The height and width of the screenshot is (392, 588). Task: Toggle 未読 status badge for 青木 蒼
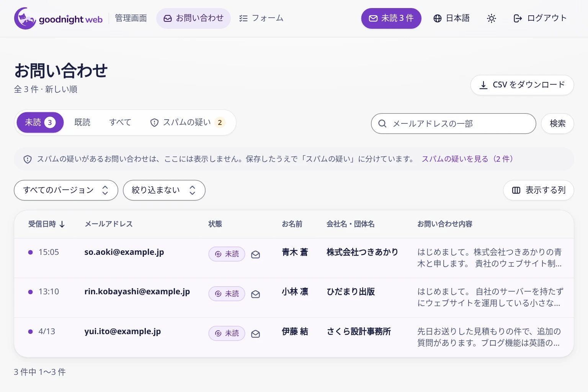[227, 254]
